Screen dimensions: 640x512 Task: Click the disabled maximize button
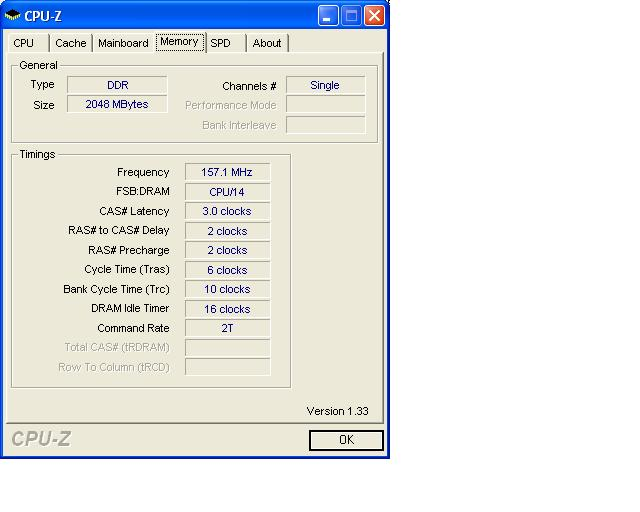point(351,16)
